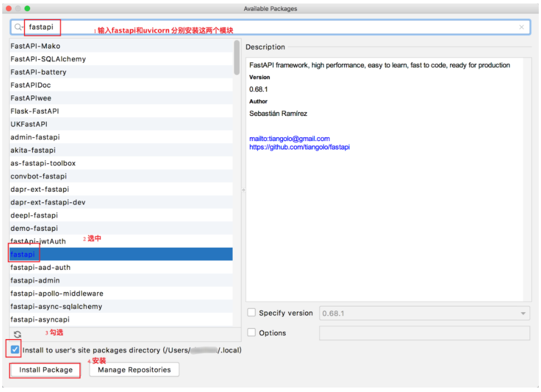The image size is (541, 392).
Task: Select fastapi-aad-auth package
Action: click(121, 268)
